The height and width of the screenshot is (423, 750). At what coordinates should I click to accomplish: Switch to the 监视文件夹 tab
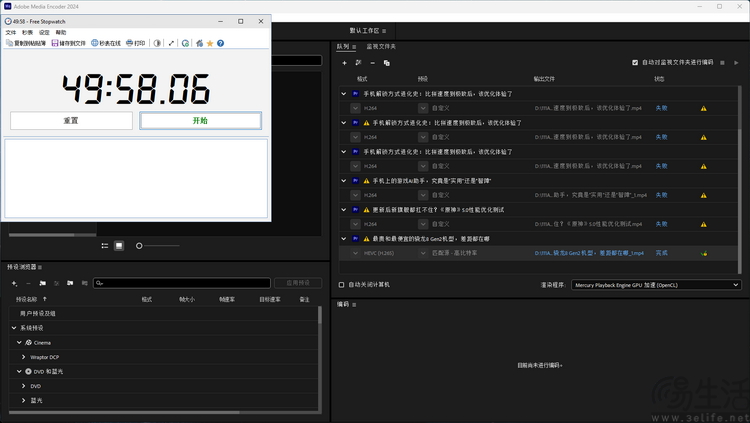point(381,47)
